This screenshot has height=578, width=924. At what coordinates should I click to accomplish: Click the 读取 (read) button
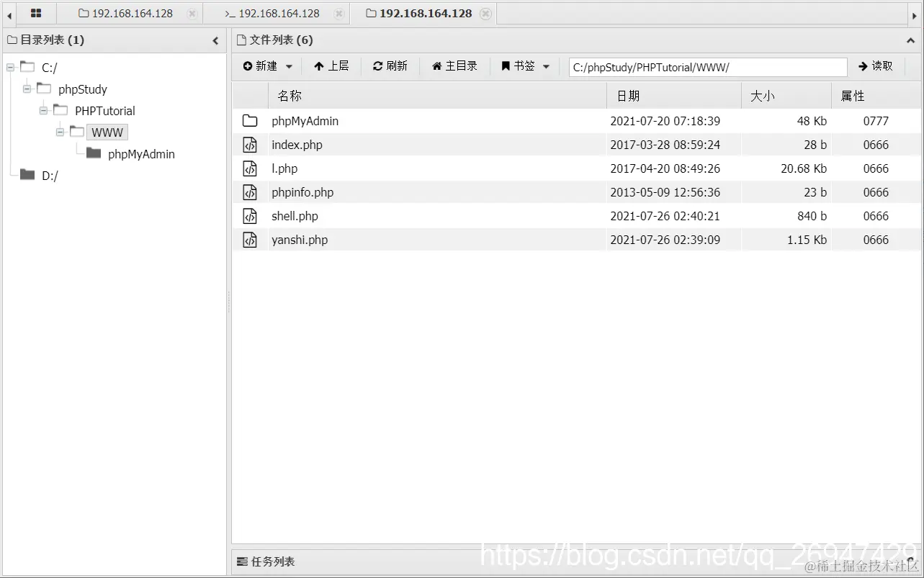coord(876,66)
